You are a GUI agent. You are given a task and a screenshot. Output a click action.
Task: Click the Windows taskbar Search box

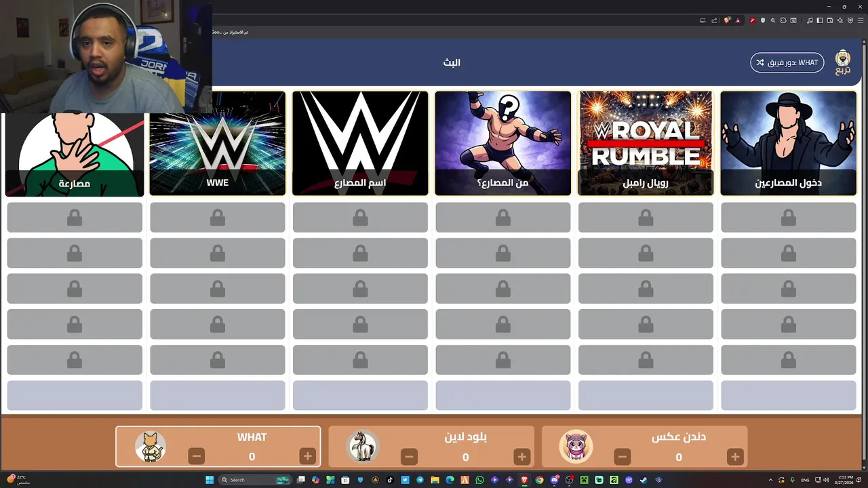(x=255, y=480)
